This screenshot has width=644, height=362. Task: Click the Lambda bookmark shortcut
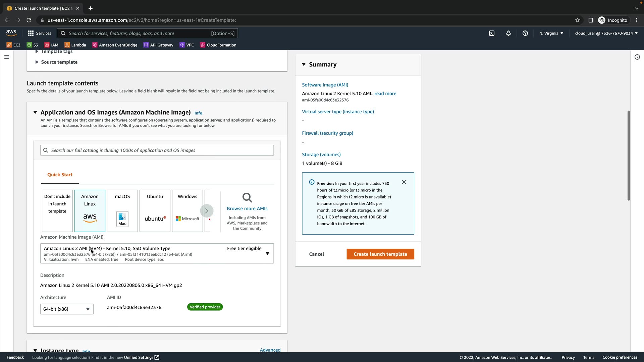click(x=75, y=45)
